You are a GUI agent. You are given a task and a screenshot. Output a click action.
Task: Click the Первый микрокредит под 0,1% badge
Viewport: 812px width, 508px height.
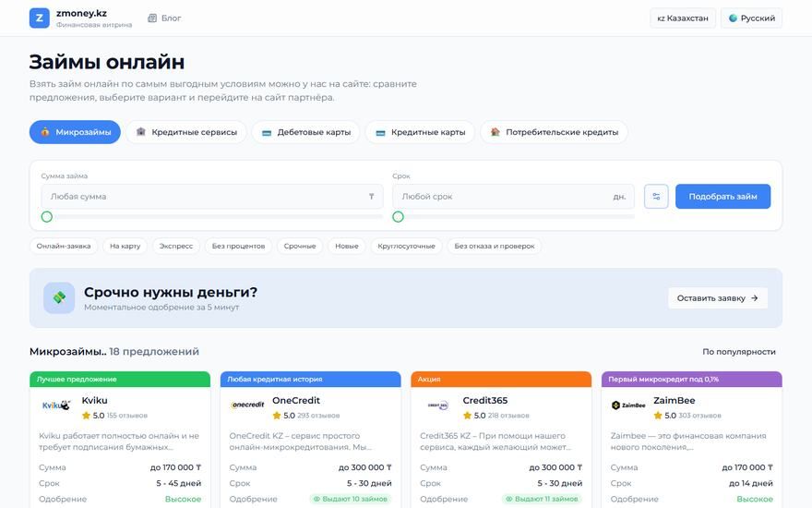coord(692,379)
